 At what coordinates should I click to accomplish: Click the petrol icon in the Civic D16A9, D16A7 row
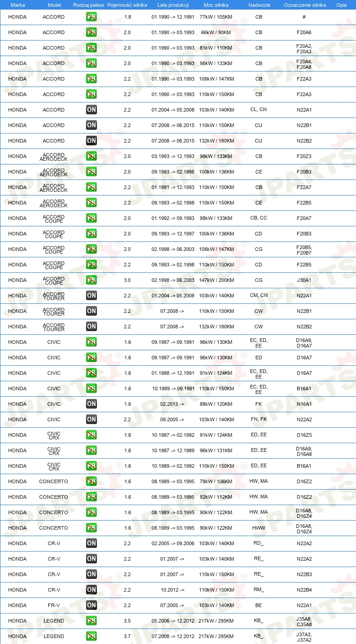[92, 342]
